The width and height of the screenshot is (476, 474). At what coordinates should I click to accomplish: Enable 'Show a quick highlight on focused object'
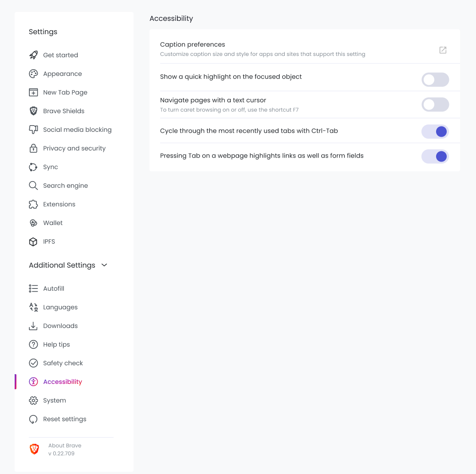click(435, 79)
